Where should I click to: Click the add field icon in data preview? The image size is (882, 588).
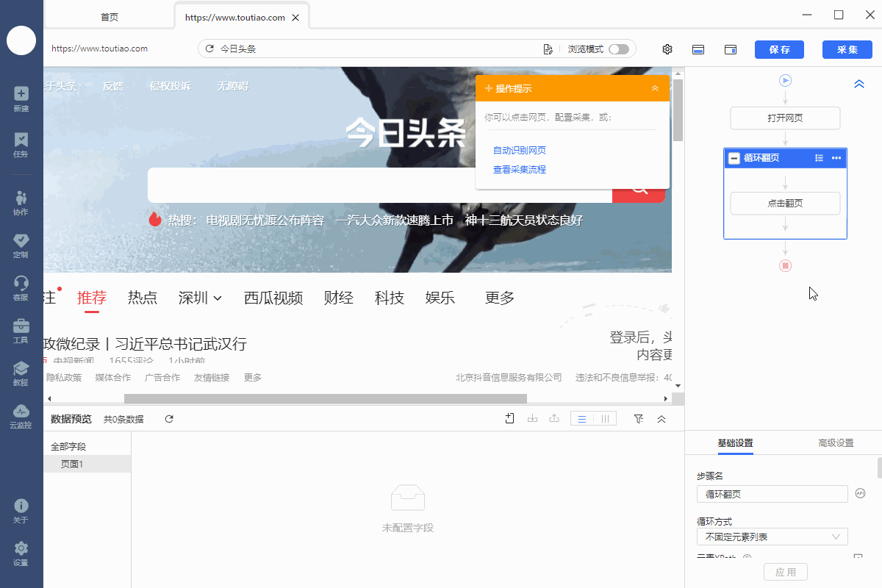[510, 419]
